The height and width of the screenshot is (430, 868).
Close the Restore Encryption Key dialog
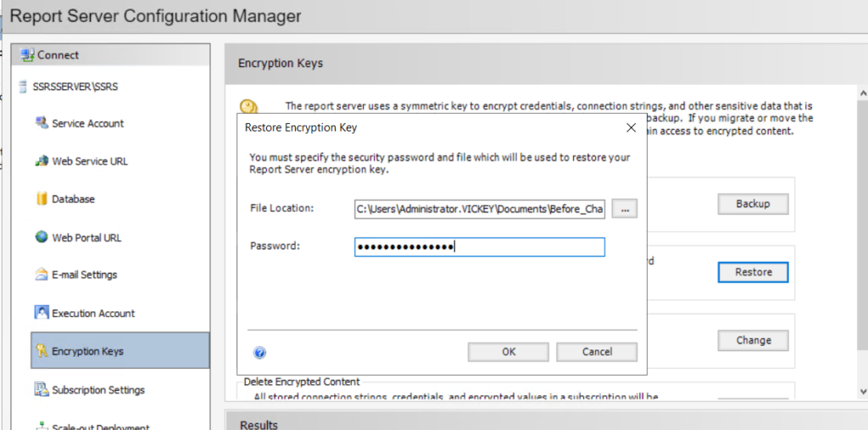pyautogui.click(x=631, y=127)
